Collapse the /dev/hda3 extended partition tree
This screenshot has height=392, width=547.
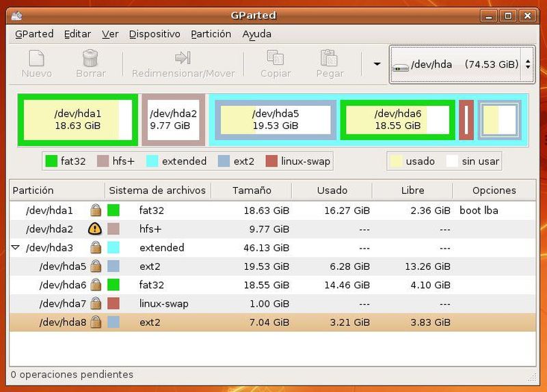(x=16, y=248)
